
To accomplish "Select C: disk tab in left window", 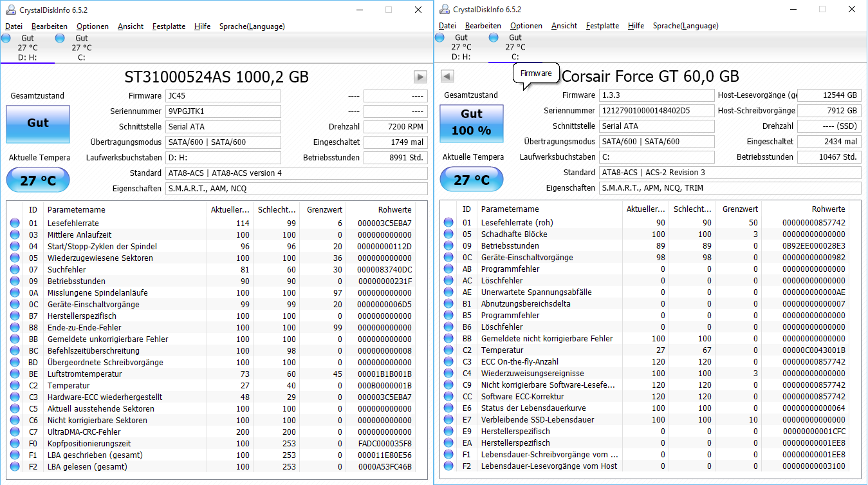I will [x=81, y=48].
